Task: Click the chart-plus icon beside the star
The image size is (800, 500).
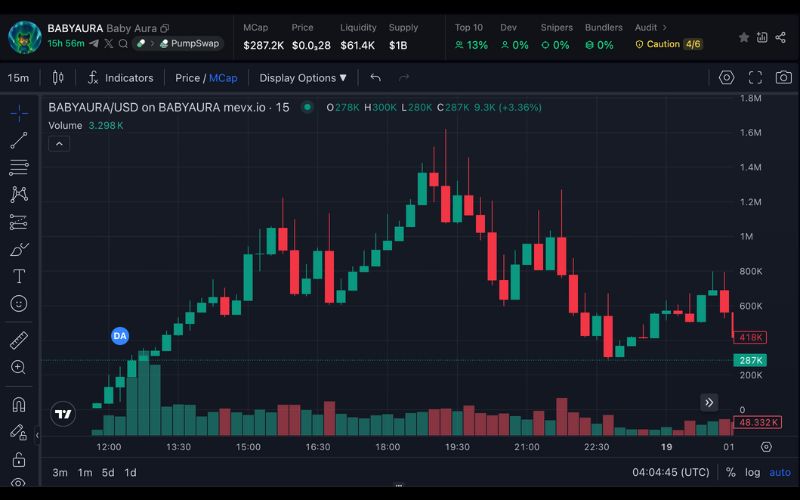Action: pyautogui.click(x=762, y=37)
